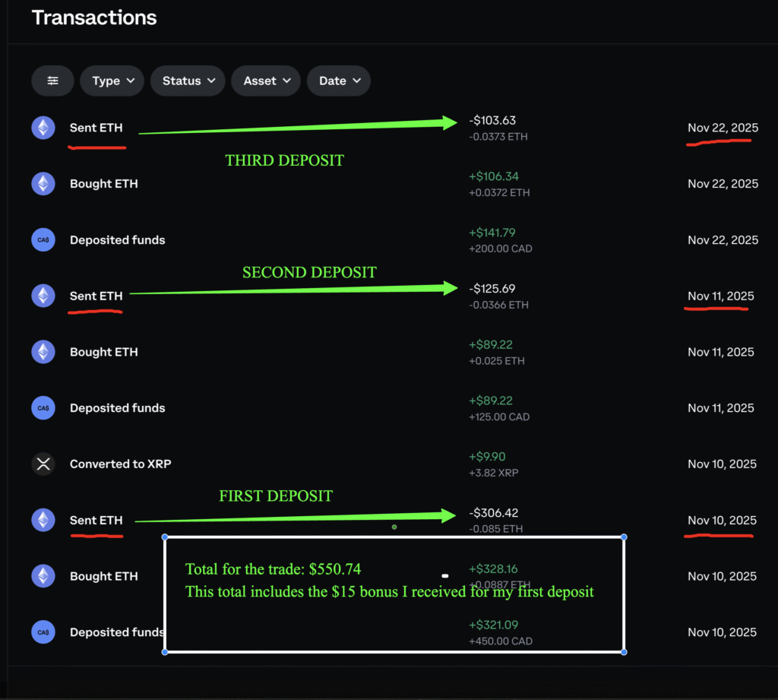Open the Date filter dropdown
Image resolution: width=778 pixels, height=700 pixels.
[x=338, y=81]
